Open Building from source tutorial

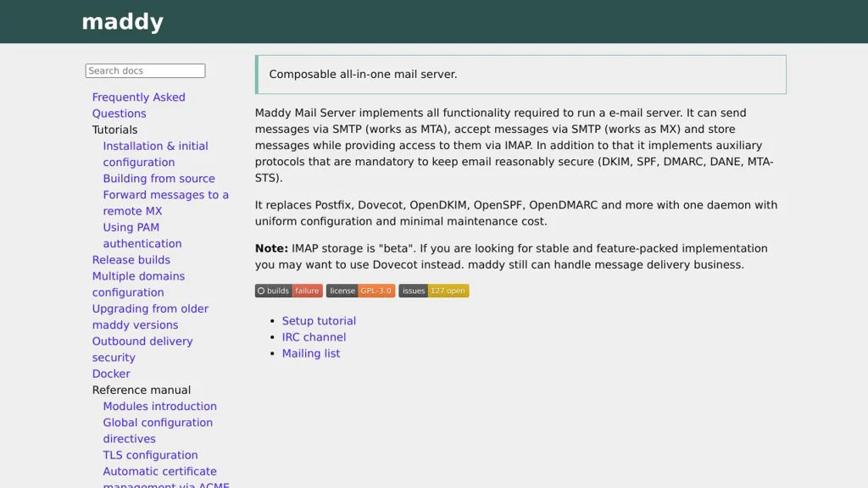coord(159,179)
